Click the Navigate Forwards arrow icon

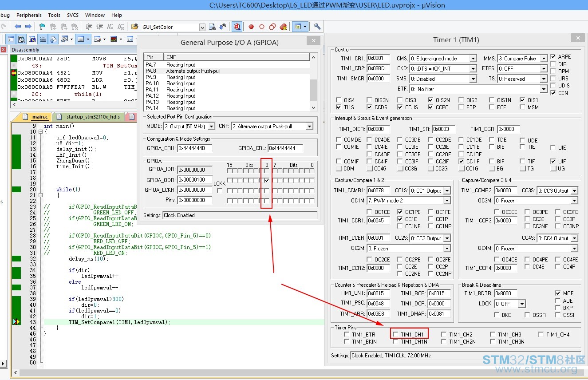click(x=28, y=27)
